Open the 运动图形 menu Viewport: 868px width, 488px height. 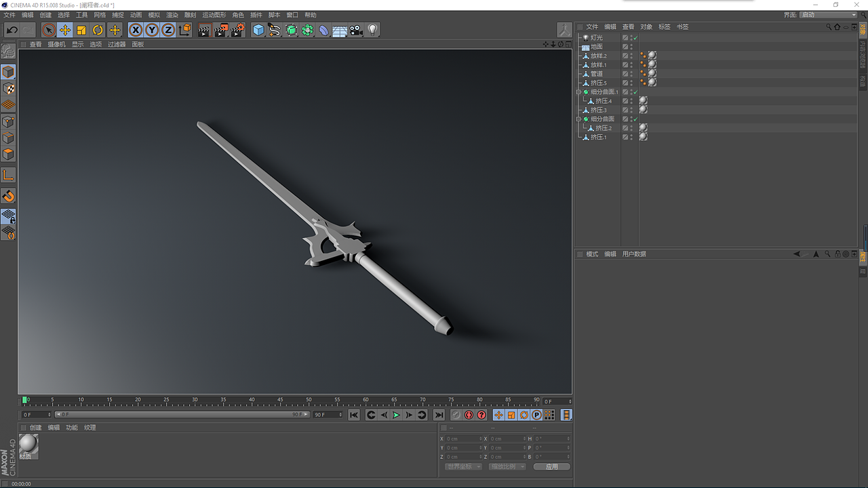[214, 15]
